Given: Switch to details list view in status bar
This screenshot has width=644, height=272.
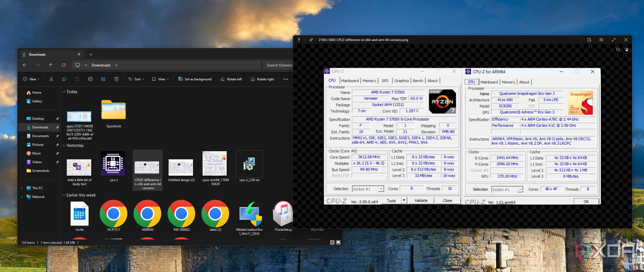Looking at the screenshot, I should point(332,242).
